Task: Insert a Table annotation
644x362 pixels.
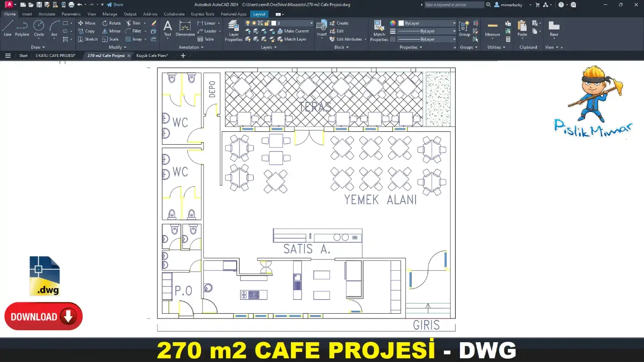Action: click(x=205, y=40)
